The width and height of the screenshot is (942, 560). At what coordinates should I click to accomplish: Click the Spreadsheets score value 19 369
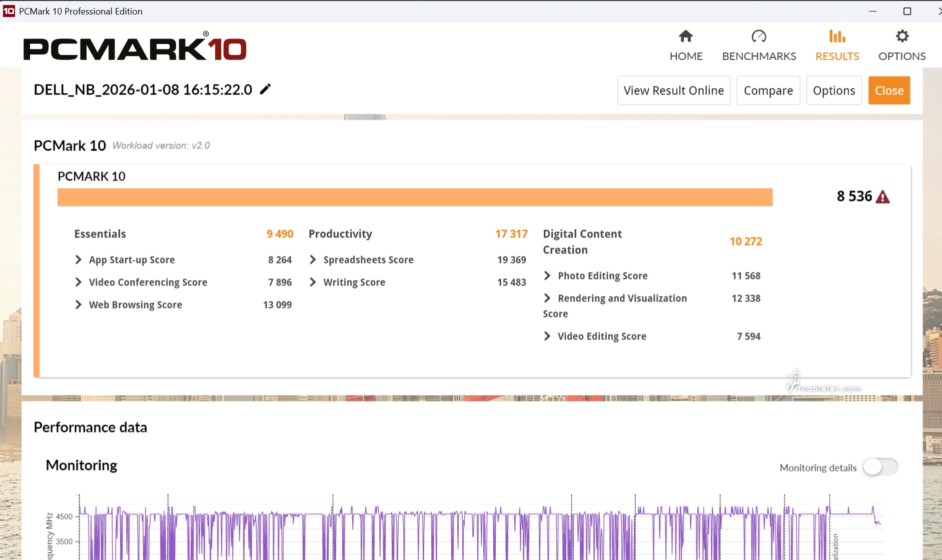[x=511, y=259]
